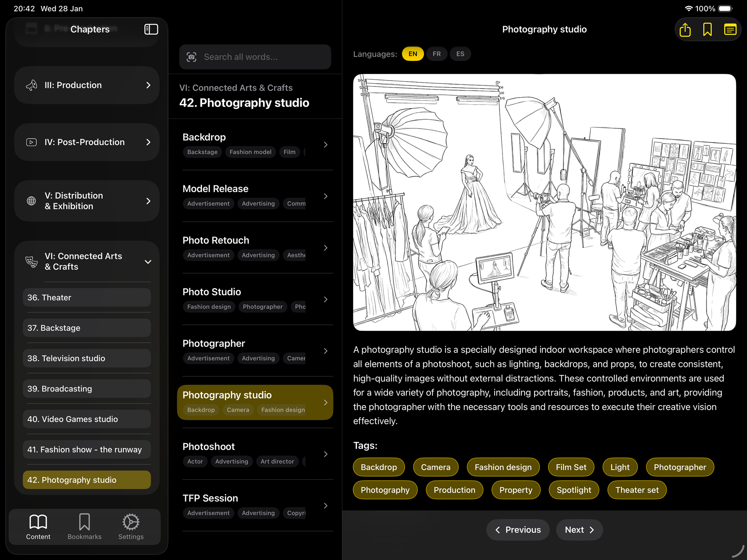
Task: Tap the Fashion design tag under Tags
Action: coord(503,467)
